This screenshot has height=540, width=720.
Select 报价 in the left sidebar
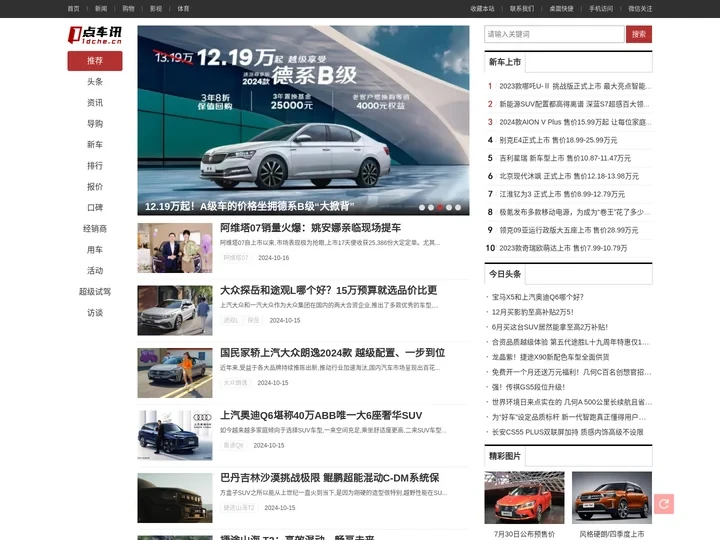tap(95, 186)
